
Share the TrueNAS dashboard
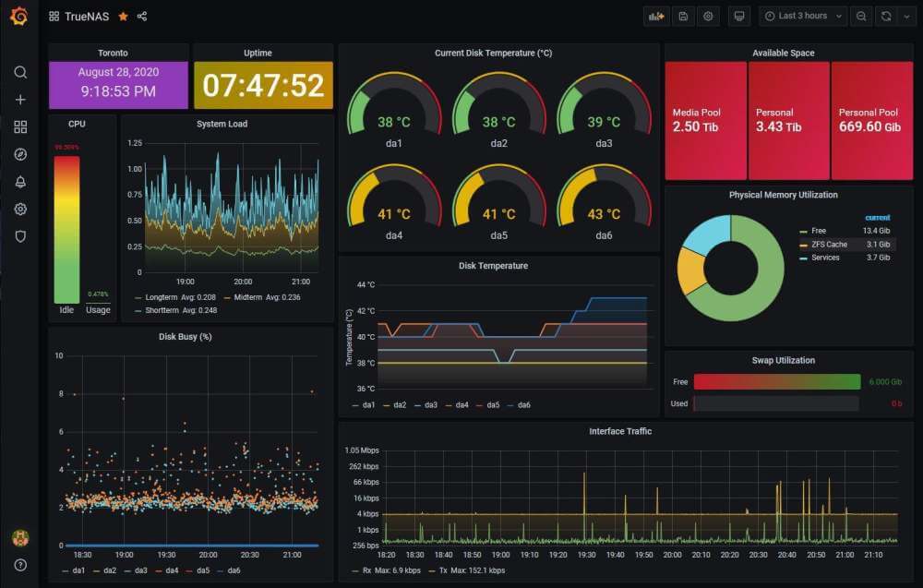click(141, 16)
